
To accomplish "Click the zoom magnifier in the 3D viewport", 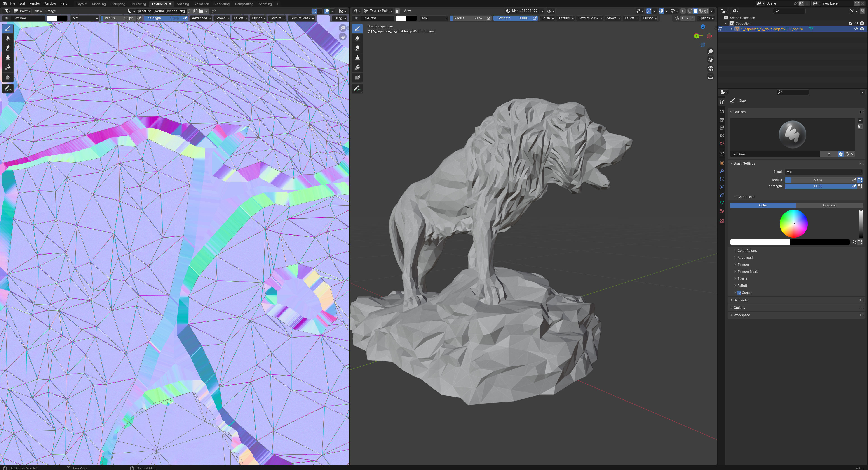I will [x=710, y=51].
